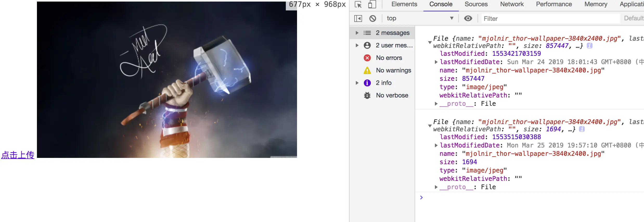Collapse the first logged File object
Viewport: 644px width, 222px height.
pyautogui.click(x=430, y=42)
